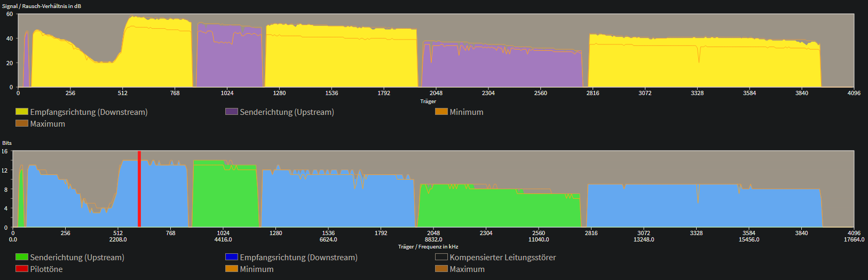Click the orange Minimum swatch in Bits legend

[x=232, y=269]
